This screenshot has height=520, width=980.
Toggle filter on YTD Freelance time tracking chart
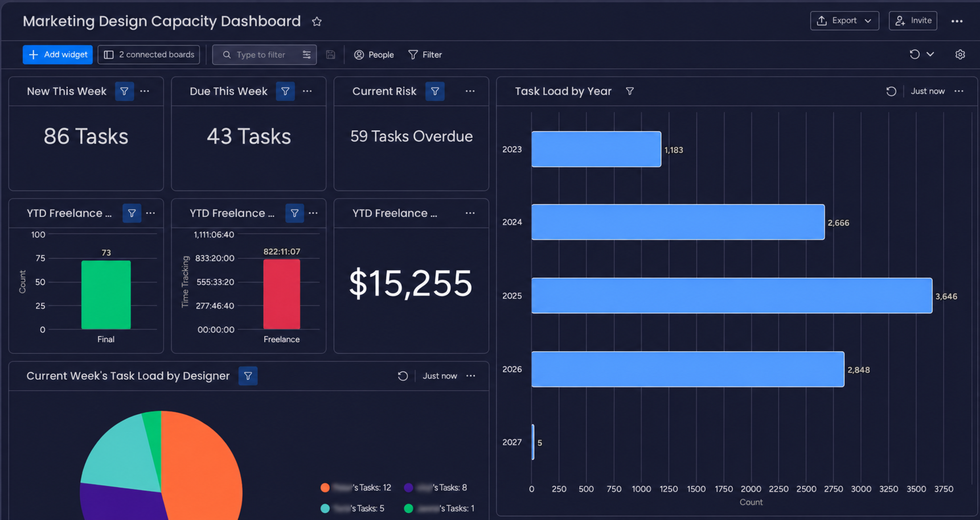294,213
